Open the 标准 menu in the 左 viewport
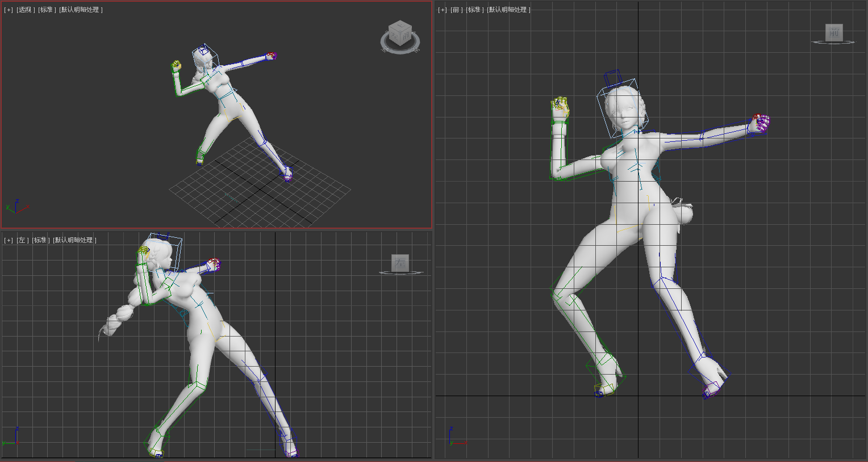 (40, 240)
